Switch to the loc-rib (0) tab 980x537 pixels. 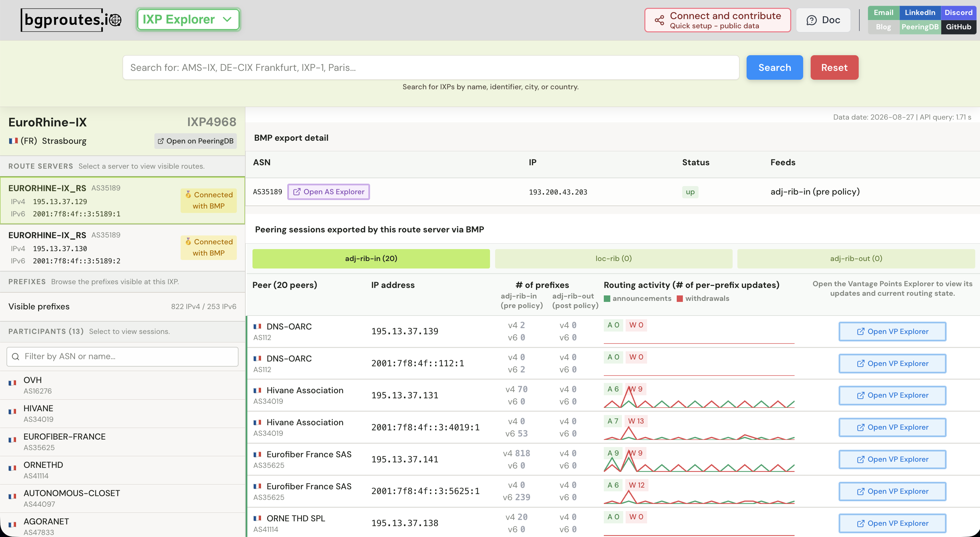click(x=613, y=259)
